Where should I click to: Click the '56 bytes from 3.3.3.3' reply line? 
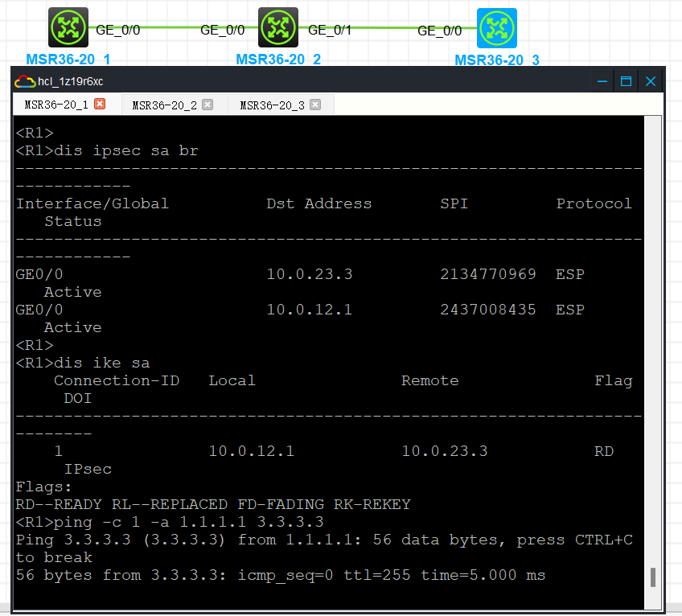(281, 575)
